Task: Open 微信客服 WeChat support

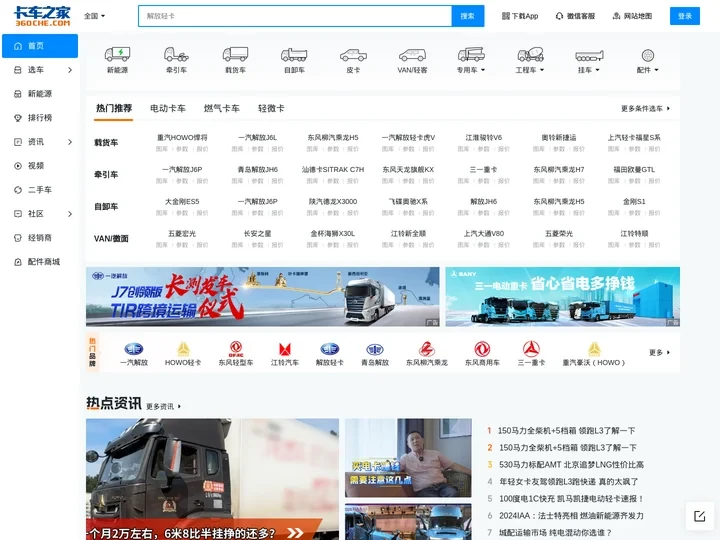Action: [575, 16]
